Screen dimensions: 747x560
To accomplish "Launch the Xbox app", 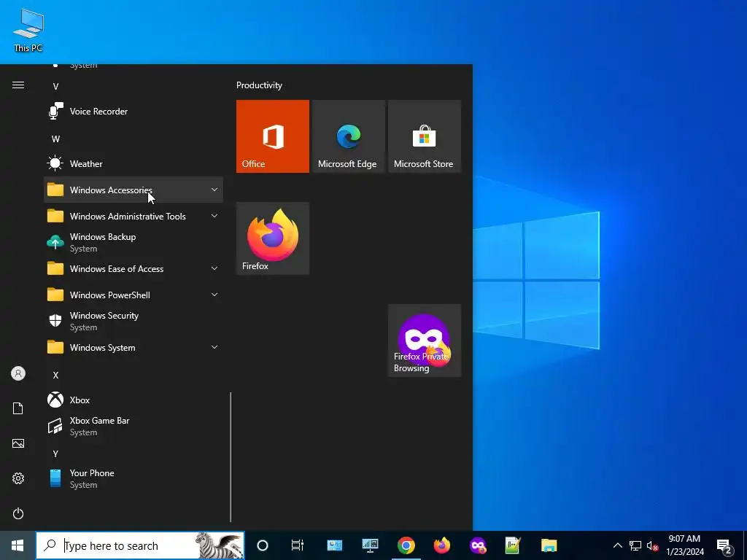I will pos(133,400).
